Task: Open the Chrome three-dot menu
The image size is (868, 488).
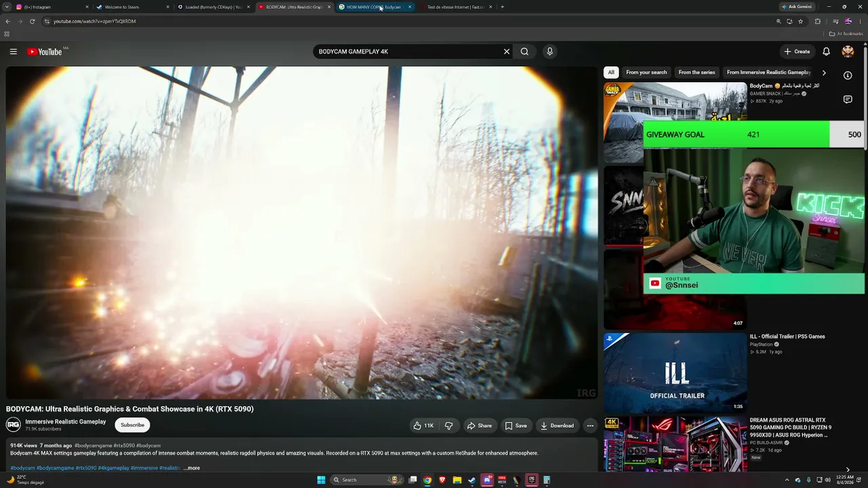Action: pos(861,22)
